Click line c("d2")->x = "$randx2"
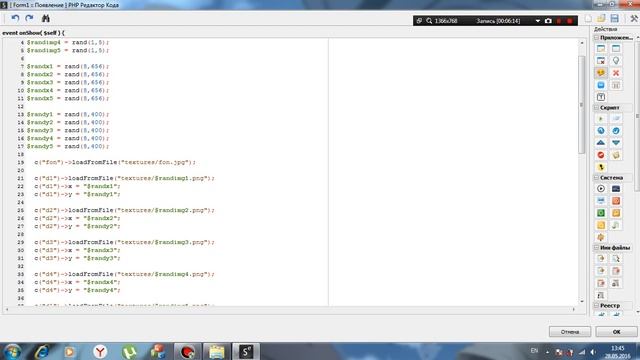This screenshot has width=640, height=360. (77, 218)
